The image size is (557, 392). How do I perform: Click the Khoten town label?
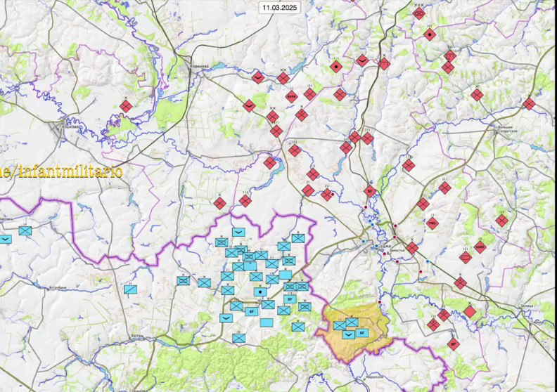coord(137,337)
